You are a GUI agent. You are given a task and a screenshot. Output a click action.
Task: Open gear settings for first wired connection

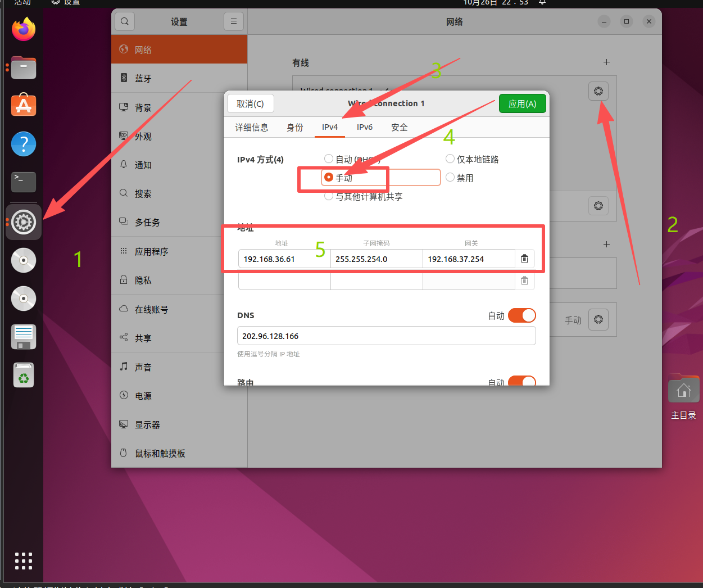point(598,91)
